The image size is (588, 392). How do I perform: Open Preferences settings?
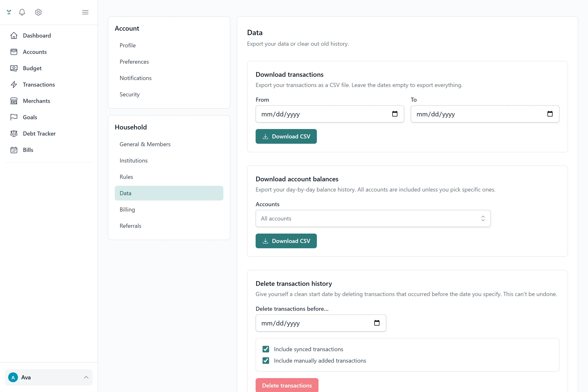click(x=169, y=62)
